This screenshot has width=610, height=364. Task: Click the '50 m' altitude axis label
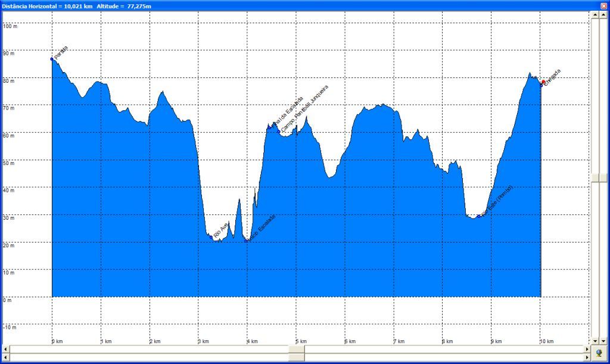coord(8,163)
